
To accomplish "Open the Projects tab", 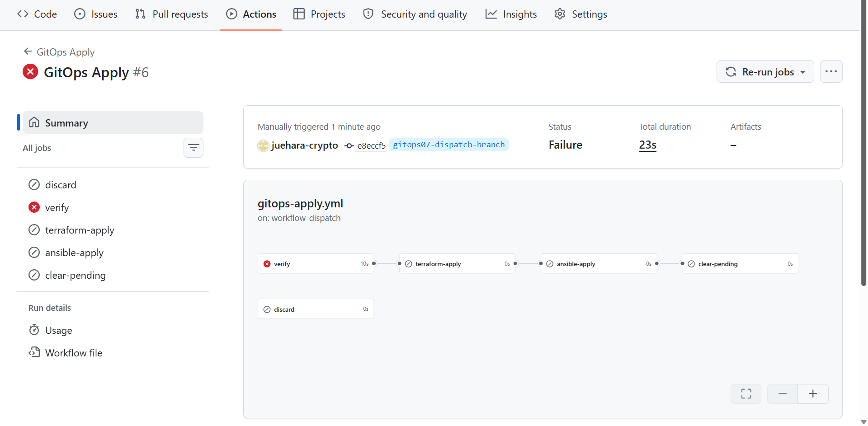I will pyautogui.click(x=319, y=14).
